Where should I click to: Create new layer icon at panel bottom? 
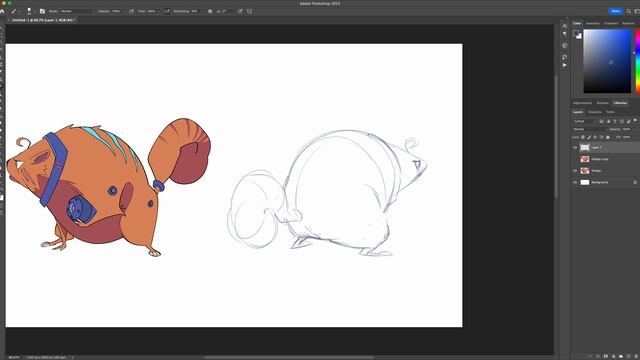629,356
